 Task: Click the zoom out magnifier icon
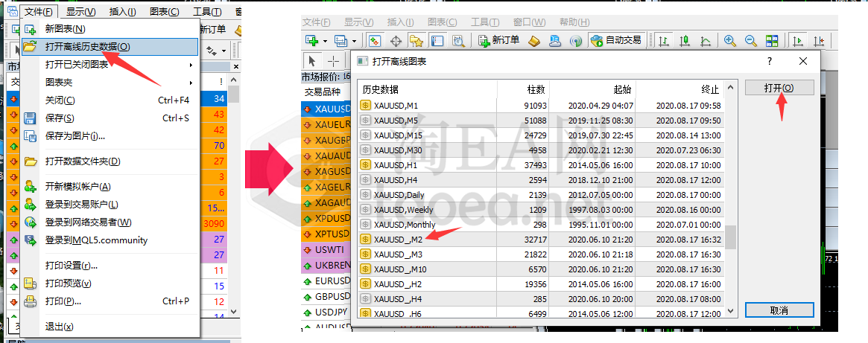[x=750, y=40]
